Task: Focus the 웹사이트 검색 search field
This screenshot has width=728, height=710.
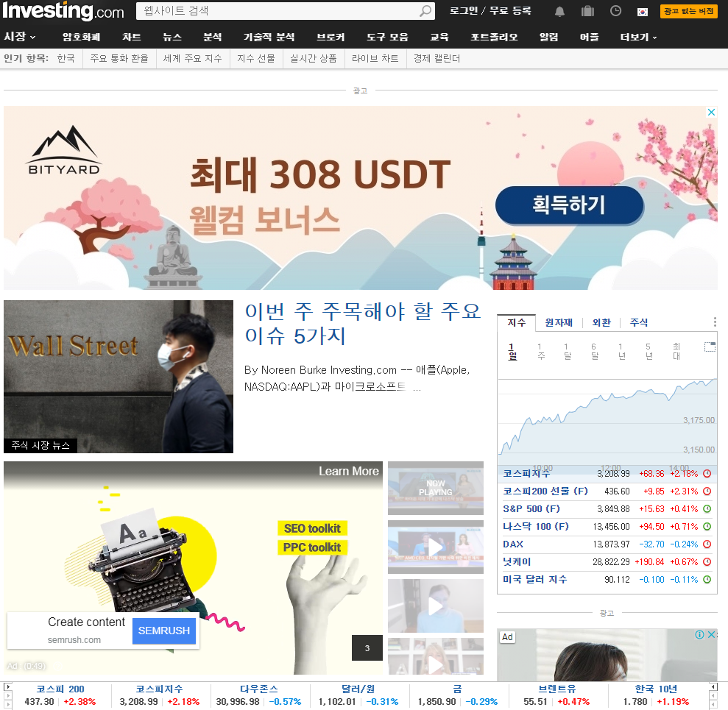Action: coord(278,11)
